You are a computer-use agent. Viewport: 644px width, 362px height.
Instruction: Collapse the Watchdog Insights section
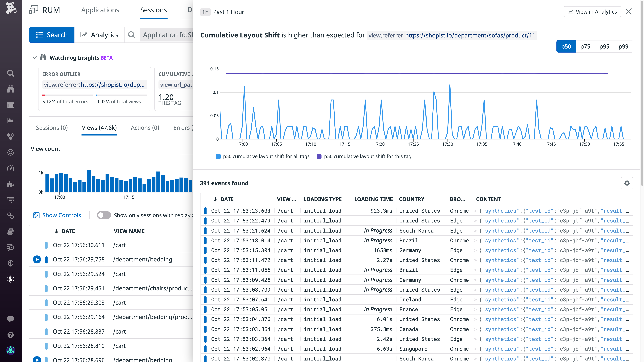click(x=34, y=57)
